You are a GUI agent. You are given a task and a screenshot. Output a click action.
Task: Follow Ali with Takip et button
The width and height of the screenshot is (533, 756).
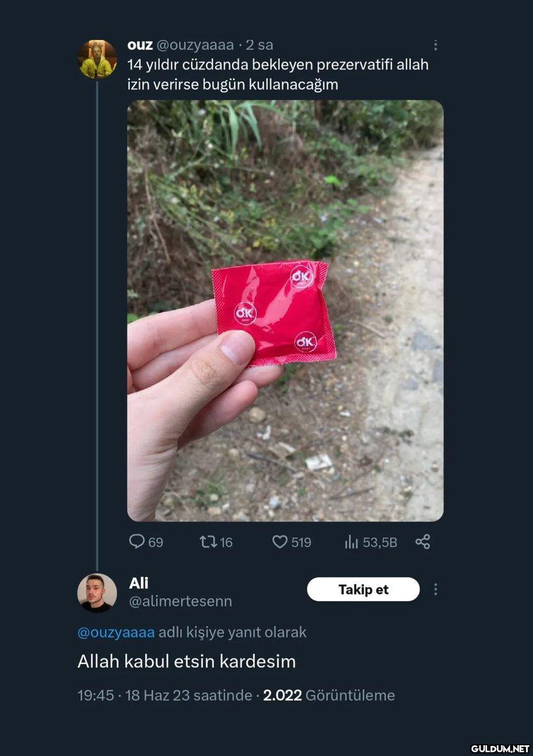pyautogui.click(x=363, y=590)
